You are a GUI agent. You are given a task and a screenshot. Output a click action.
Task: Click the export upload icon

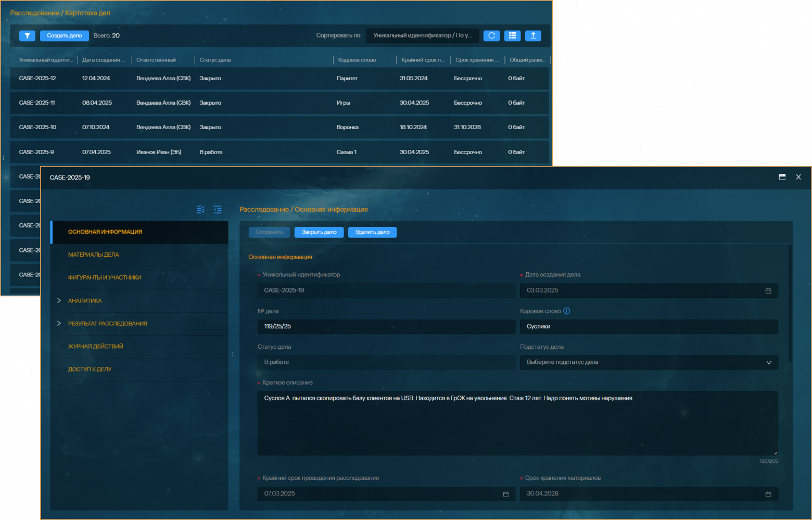(533, 36)
